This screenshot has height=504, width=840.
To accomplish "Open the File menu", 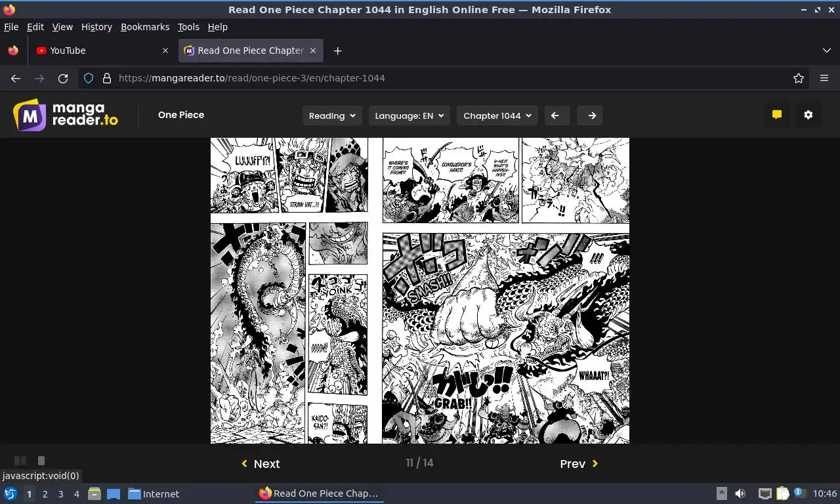I will [11, 27].
